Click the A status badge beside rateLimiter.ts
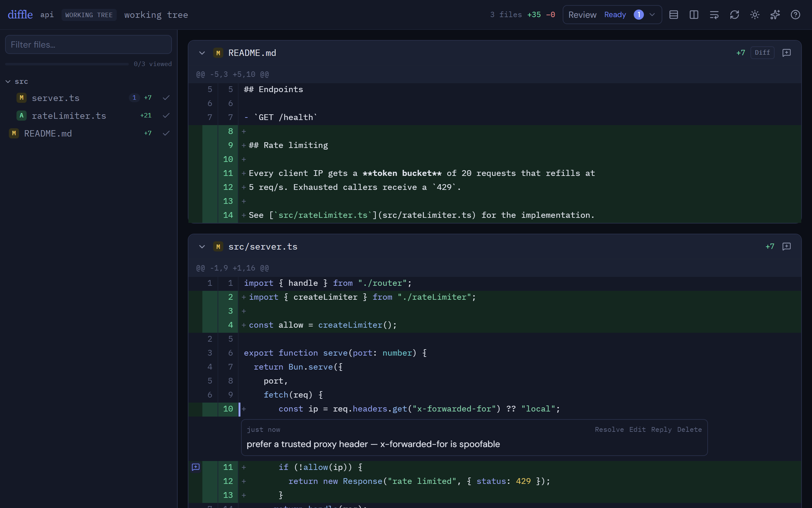 (22, 116)
